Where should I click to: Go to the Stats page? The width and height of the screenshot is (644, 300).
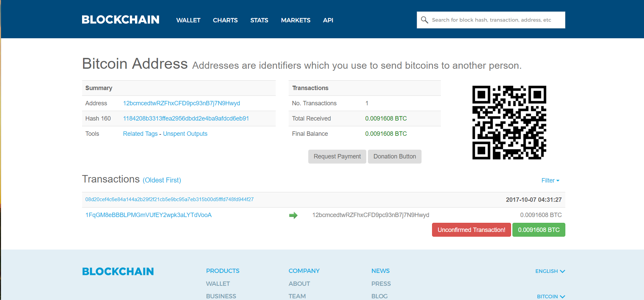(x=259, y=20)
